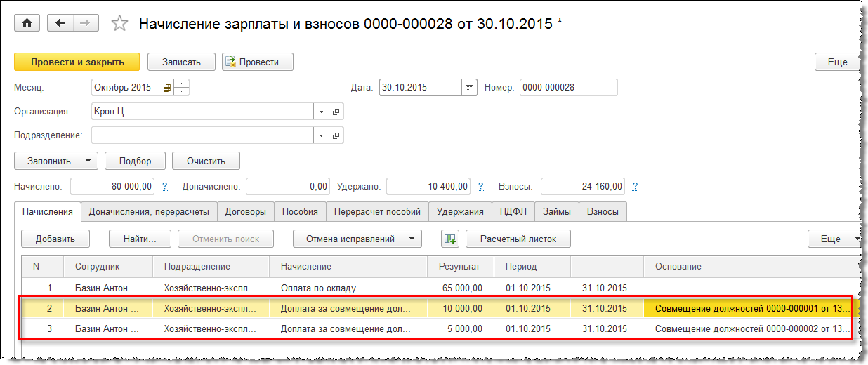The width and height of the screenshot is (868, 365).
Task: Step the Месяц value using the spinner
Action: tap(182, 88)
